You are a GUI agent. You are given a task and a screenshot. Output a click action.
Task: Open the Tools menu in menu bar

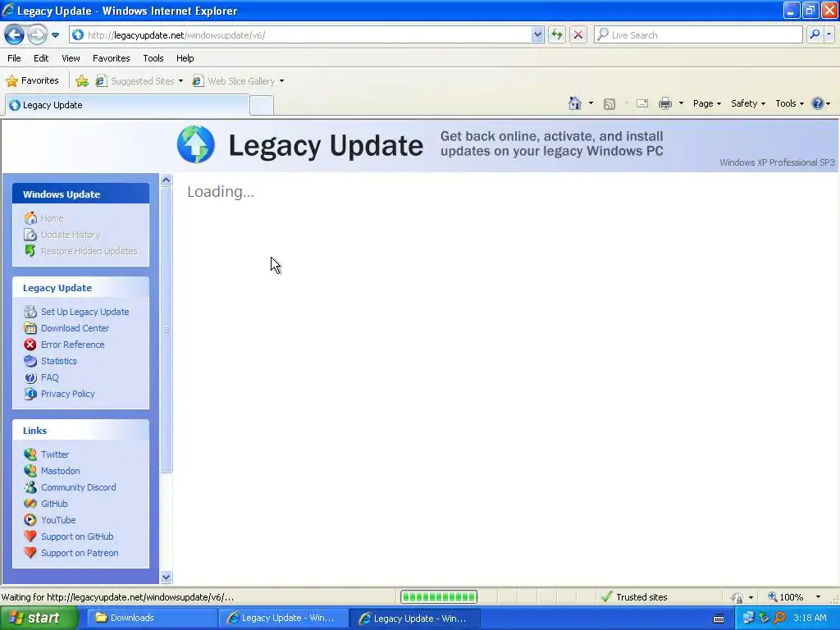pyautogui.click(x=153, y=58)
